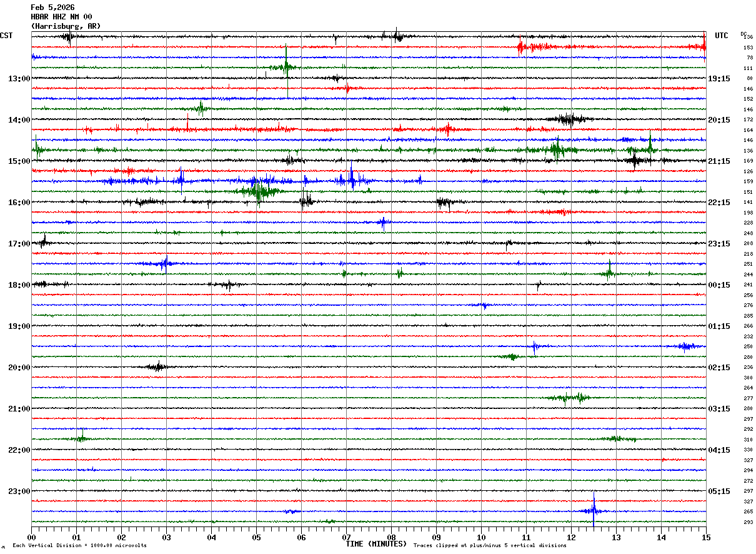Click the '21:00' CST hour label
This screenshot has height=554, width=756.
[x=19, y=409]
